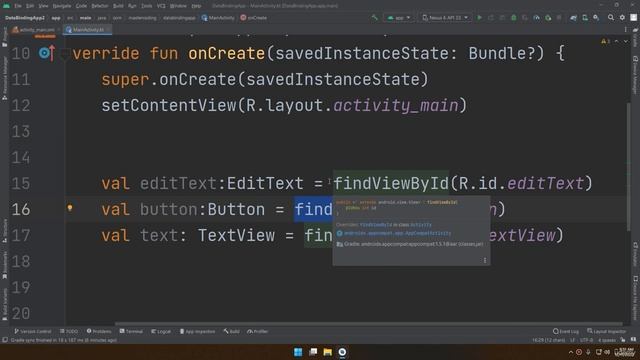Viewport: 640px width, 360px height.
Task: Open the Navigate menu
Action: [x=62, y=6]
